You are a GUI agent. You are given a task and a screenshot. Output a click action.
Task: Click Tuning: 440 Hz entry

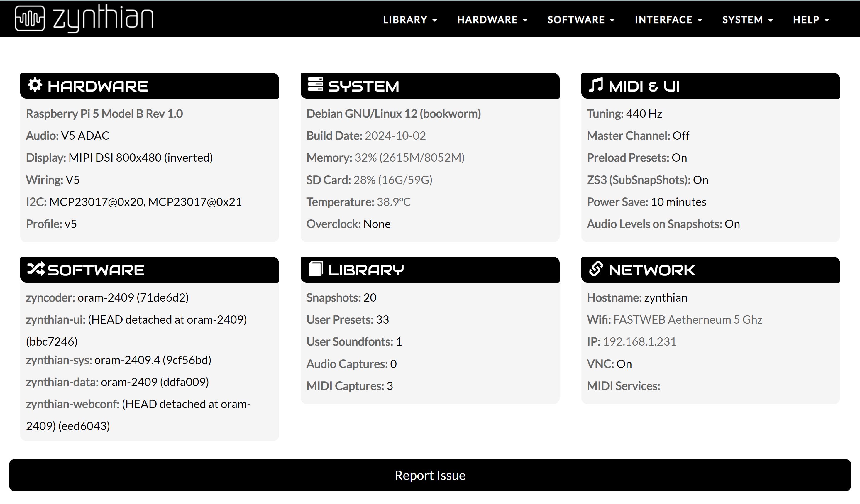pos(624,114)
